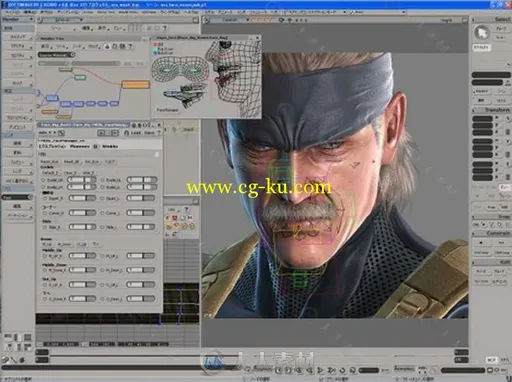Screen dimensions: 512x382
Task: Click red icon in small tool palette
Action: (174, 218)
